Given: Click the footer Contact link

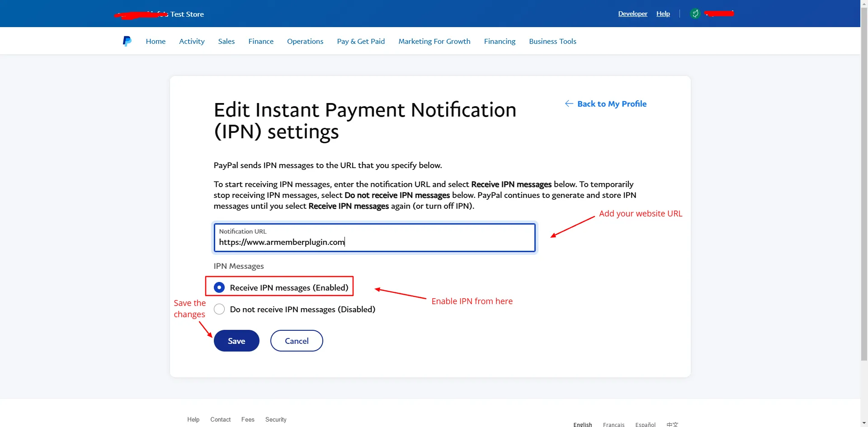Looking at the screenshot, I should (x=221, y=419).
